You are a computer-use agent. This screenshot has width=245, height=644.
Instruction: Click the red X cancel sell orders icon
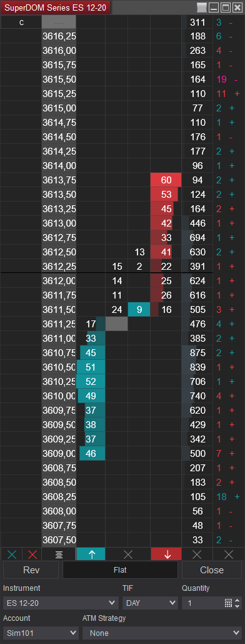32,555
